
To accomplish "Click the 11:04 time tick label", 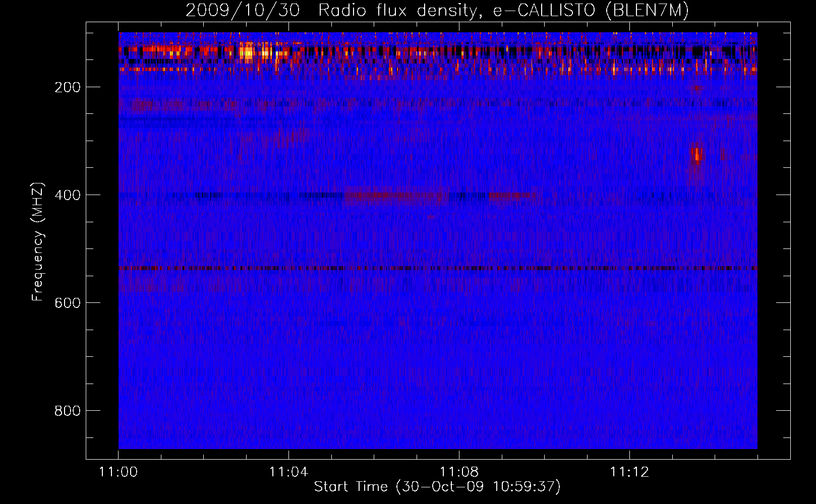I will click(x=288, y=472).
